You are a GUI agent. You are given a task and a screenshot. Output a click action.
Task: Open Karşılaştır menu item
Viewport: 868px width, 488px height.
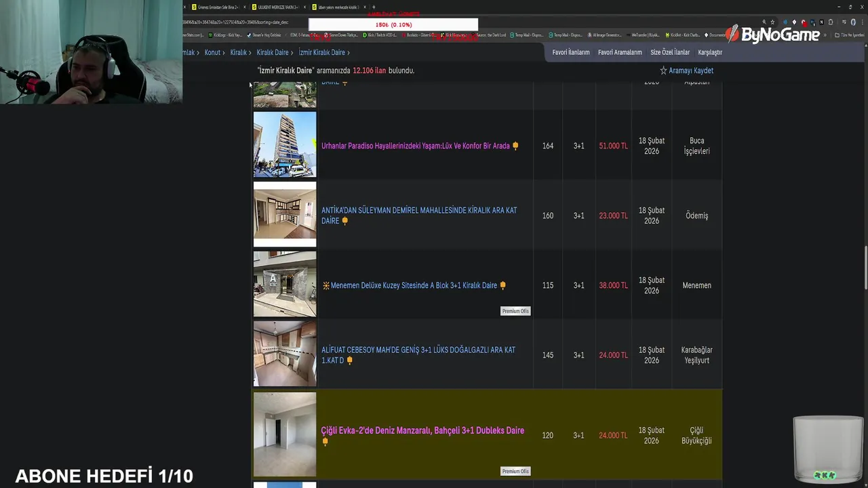click(710, 52)
